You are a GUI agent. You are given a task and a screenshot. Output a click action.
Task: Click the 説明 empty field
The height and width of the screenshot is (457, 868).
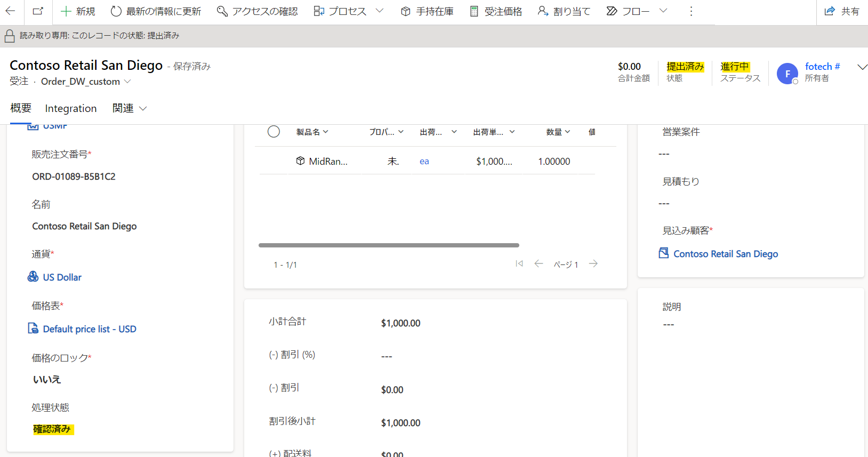[669, 325]
